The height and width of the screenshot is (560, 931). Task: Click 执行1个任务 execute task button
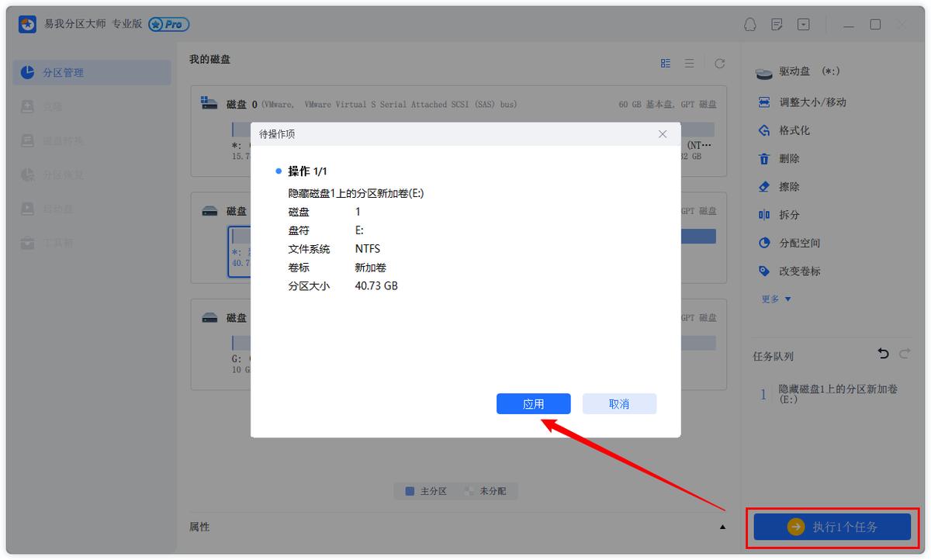tap(832, 526)
